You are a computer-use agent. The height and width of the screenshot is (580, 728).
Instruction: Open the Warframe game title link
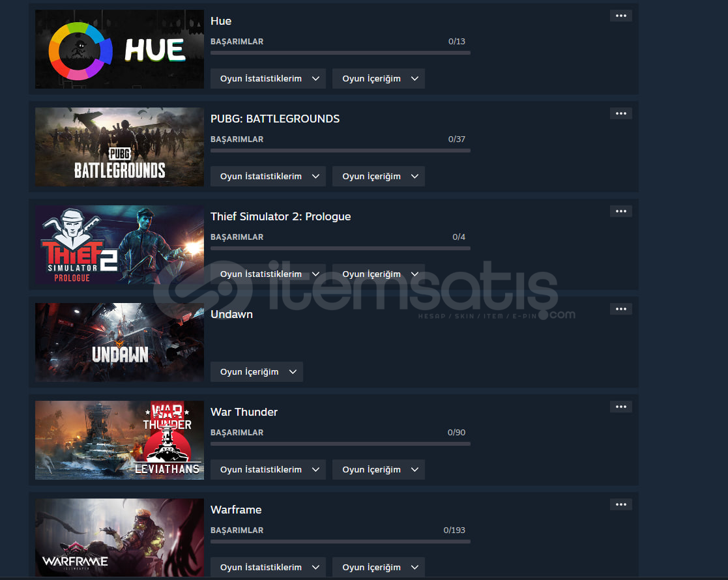tap(236, 510)
